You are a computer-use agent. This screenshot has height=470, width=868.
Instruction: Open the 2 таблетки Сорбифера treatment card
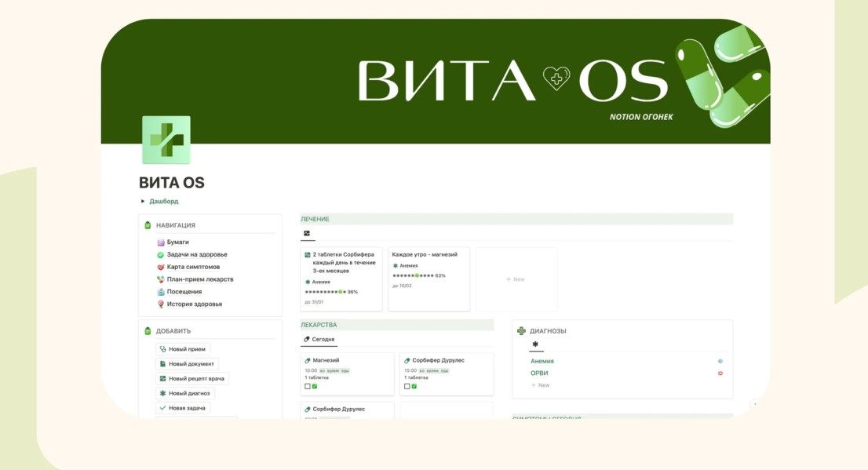pyautogui.click(x=341, y=279)
